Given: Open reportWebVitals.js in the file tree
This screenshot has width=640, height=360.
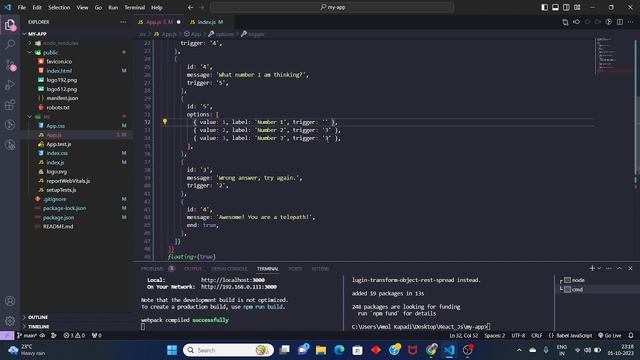Looking at the screenshot, I should click(x=68, y=181).
